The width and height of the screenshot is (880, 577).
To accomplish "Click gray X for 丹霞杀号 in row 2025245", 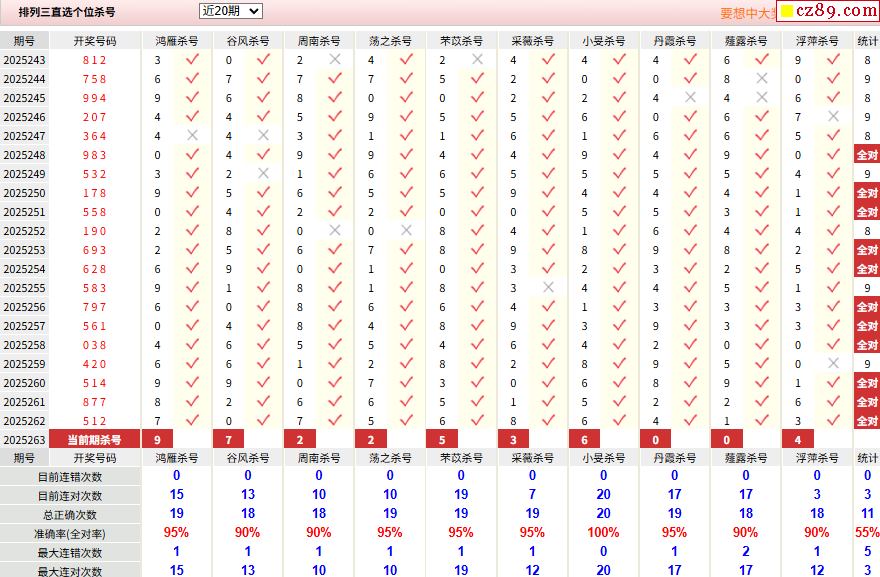I will (x=691, y=97).
